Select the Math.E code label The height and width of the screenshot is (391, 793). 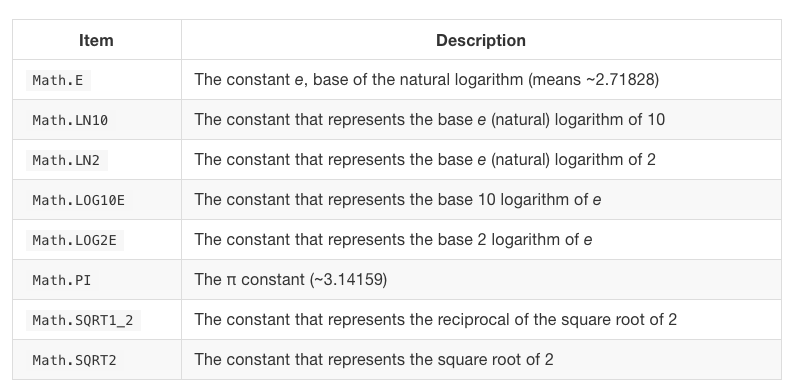pyautogui.click(x=58, y=80)
